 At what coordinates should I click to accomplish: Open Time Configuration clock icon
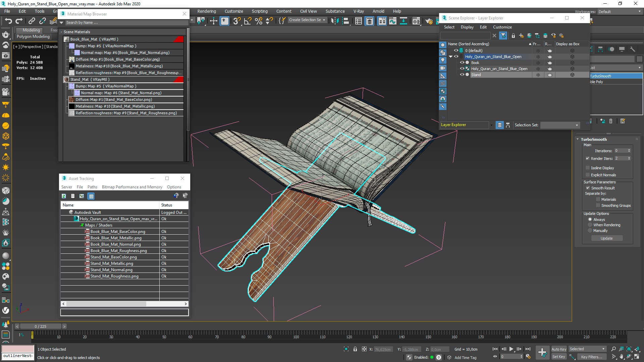coord(528,357)
